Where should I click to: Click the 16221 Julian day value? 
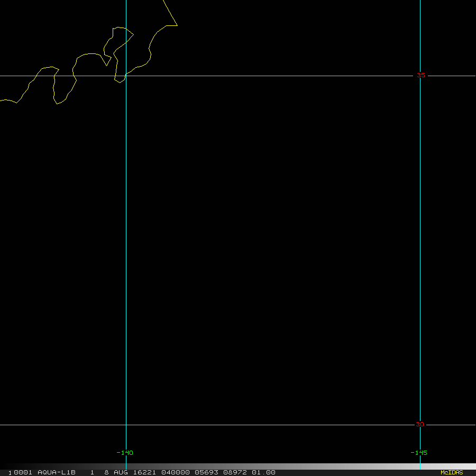pyautogui.click(x=136, y=472)
